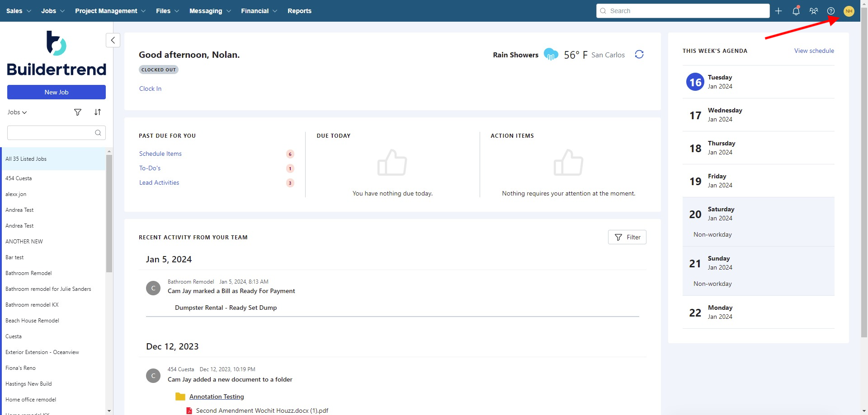Expand the Jobs dropdown in sidebar

tap(17, 112)
